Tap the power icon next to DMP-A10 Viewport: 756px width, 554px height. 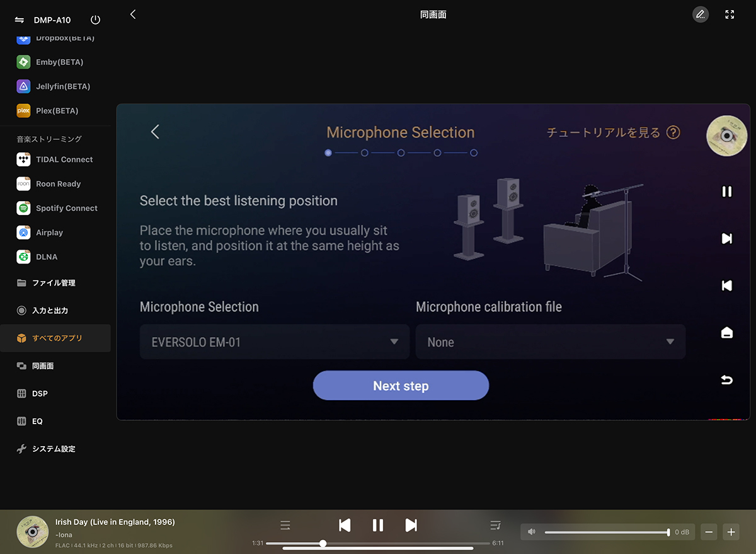95,20
